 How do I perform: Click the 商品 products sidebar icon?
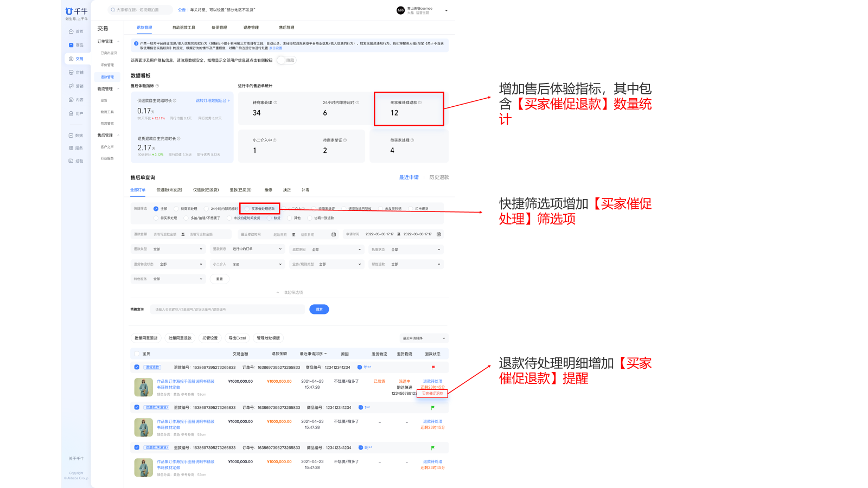click(x=71, y=45)
